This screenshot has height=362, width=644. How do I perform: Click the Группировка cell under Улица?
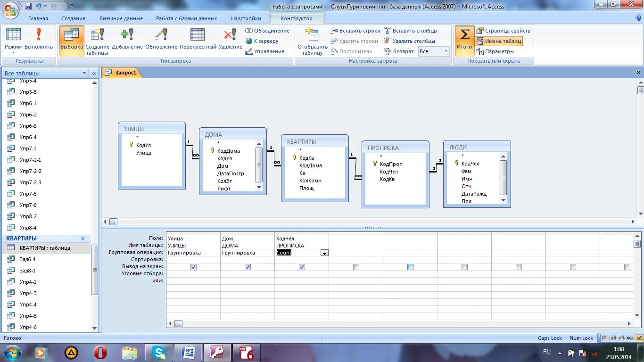pos(193,253)
